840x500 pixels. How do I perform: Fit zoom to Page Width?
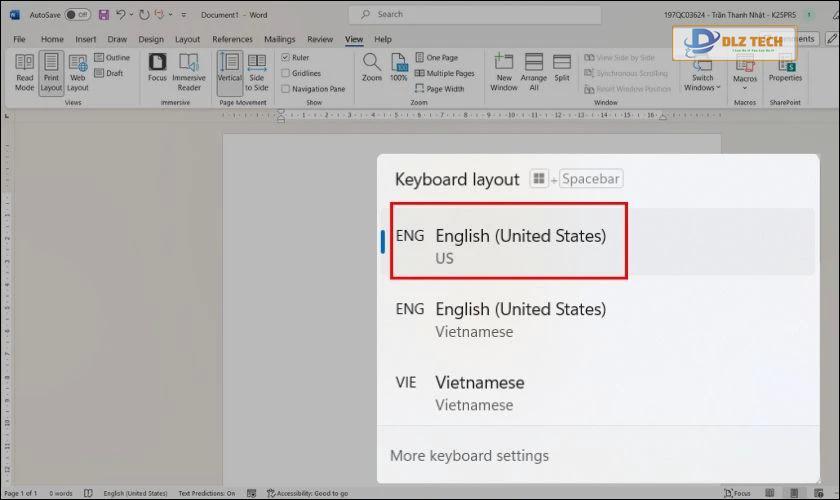(x=440, y=88)
